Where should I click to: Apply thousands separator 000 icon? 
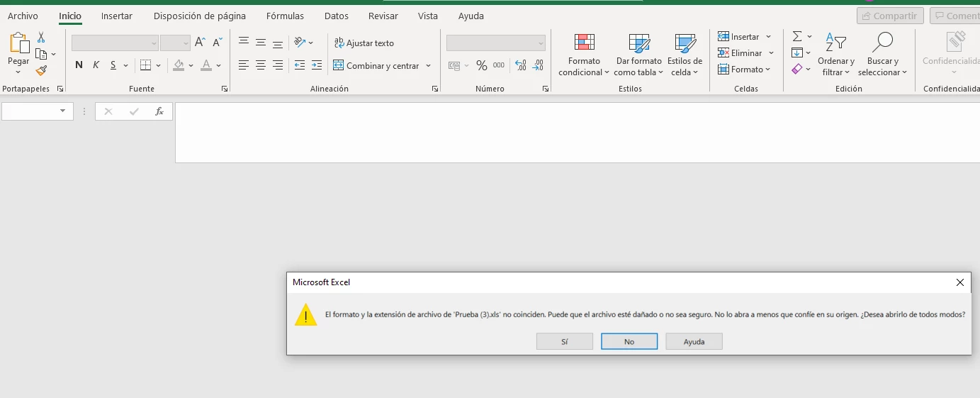coord(499,65)
